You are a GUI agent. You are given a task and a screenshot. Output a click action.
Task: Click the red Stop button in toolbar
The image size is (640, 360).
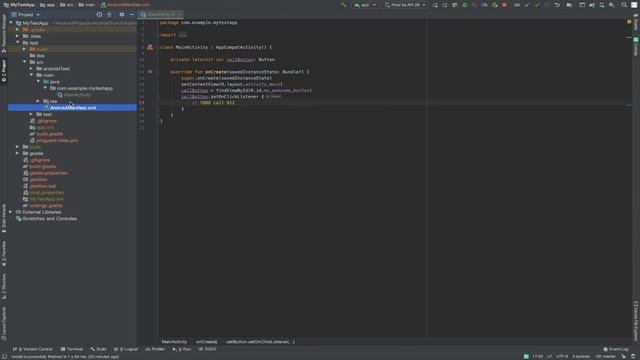tap(504, 5)
